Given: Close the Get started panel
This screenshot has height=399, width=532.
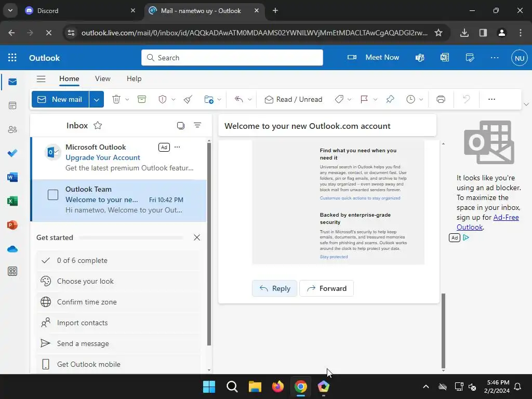Looking at the screenshot, I should click(197, 237).
